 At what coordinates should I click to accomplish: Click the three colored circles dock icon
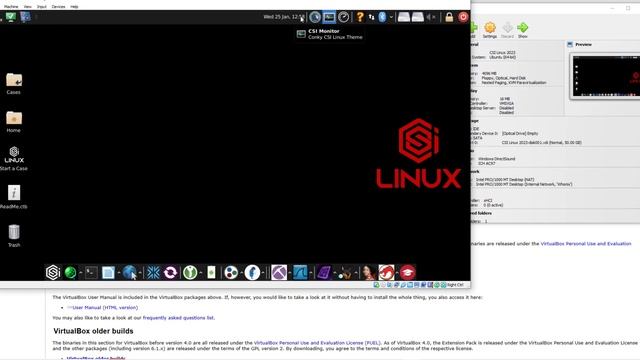tap(231, 272)
